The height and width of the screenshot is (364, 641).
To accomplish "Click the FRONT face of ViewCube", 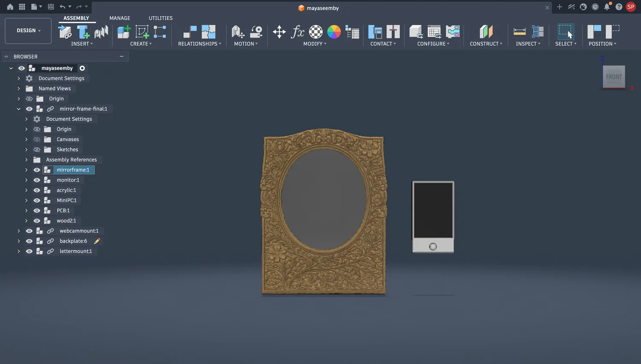I will 614,77.
